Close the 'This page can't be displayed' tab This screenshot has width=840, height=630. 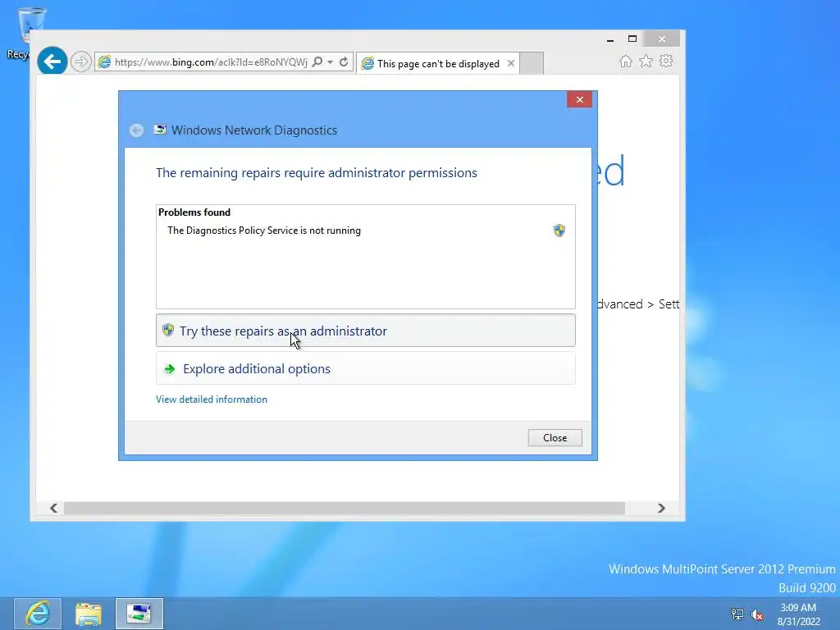click(510, 63)
